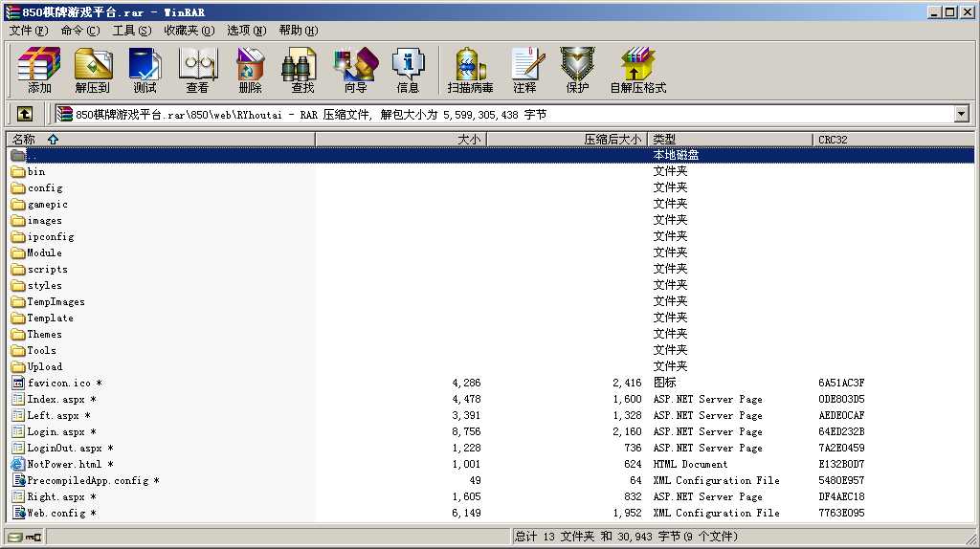Open the Tools (工具) menu
980x549 pixels.
click(132, 30)
